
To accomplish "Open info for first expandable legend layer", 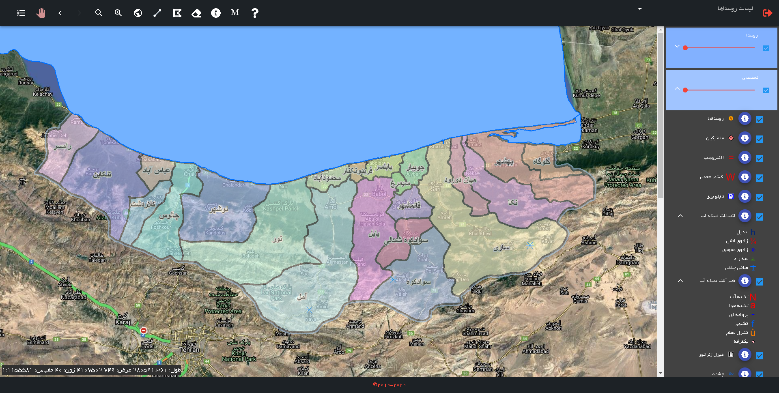I will click(x=744, y=216).
